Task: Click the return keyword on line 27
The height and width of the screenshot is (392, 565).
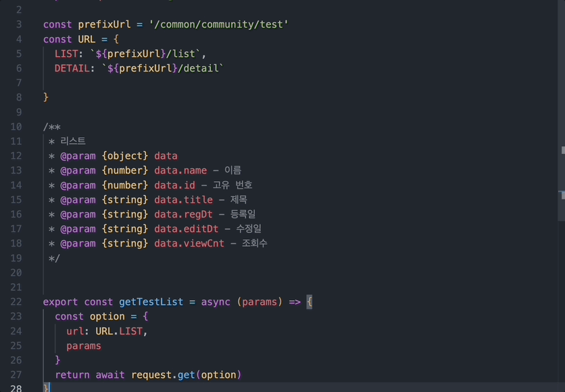Action: tap(72, 375)
